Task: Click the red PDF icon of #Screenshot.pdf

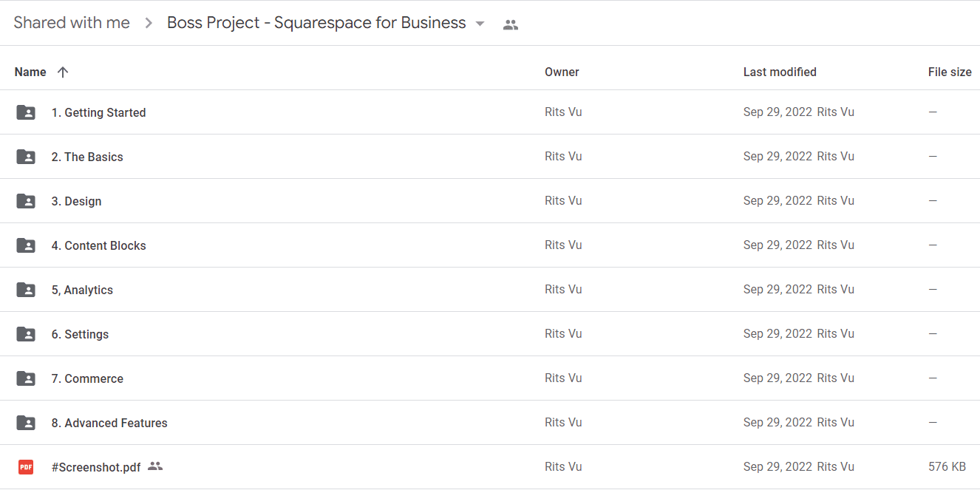Action: 26,467
